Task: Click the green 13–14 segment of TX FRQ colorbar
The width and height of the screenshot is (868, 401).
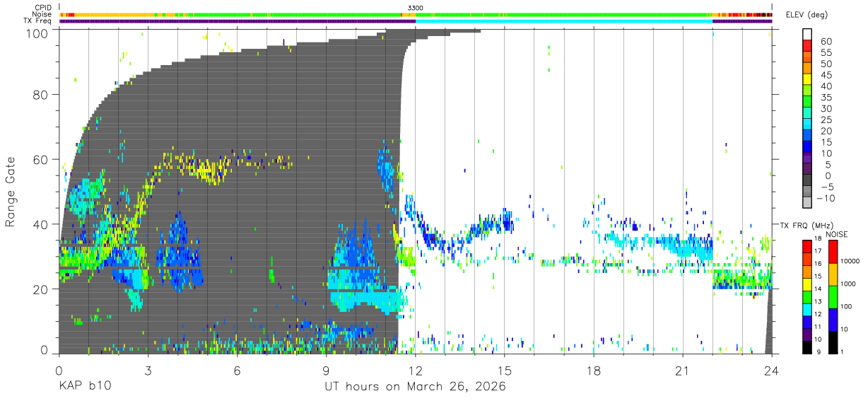Action: coord(807,297)
